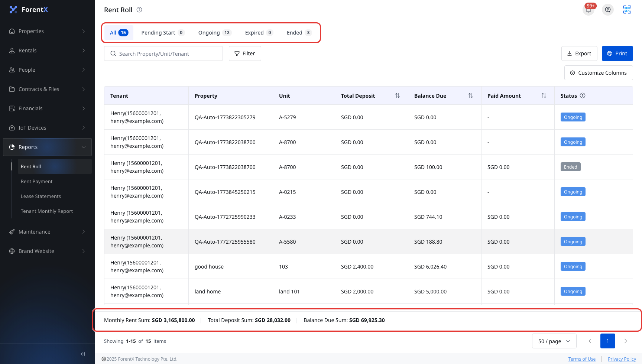Open Customize Columns

(599, 73)
